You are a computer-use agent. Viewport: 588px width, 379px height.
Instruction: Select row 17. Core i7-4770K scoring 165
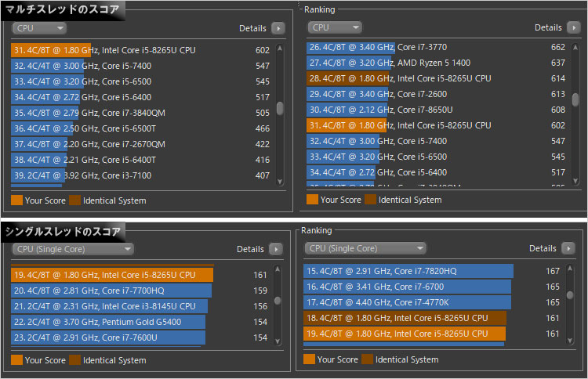[432, 302]
